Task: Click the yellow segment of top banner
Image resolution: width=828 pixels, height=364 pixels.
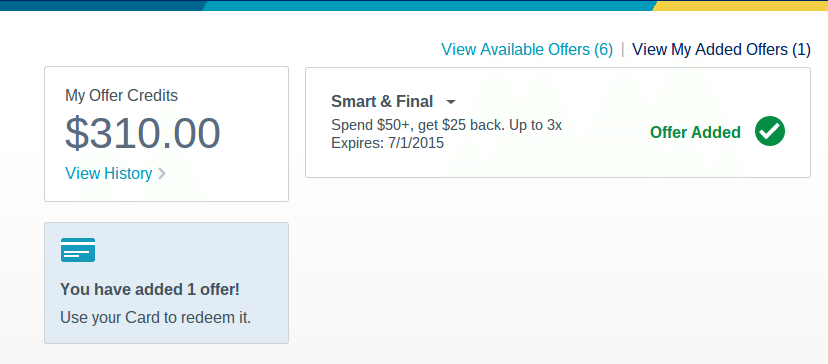Action: point(740,5)
